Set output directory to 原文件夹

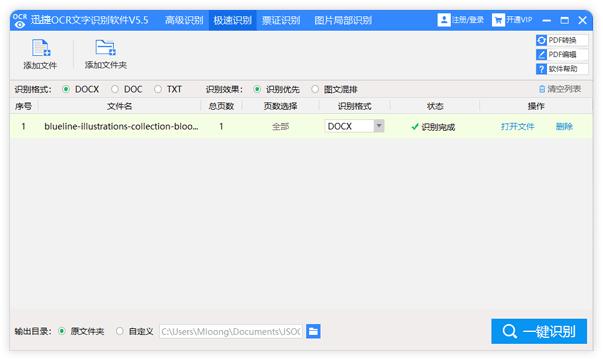pyautogui.click(x=62, y=331)
